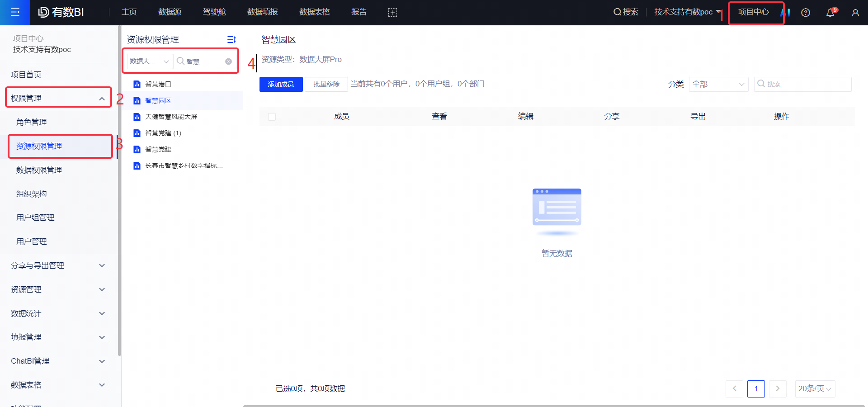This screenshot has height=407, width=868.
Task: Click the 搜索 search icon in top bar
Action: coord(616,12)
